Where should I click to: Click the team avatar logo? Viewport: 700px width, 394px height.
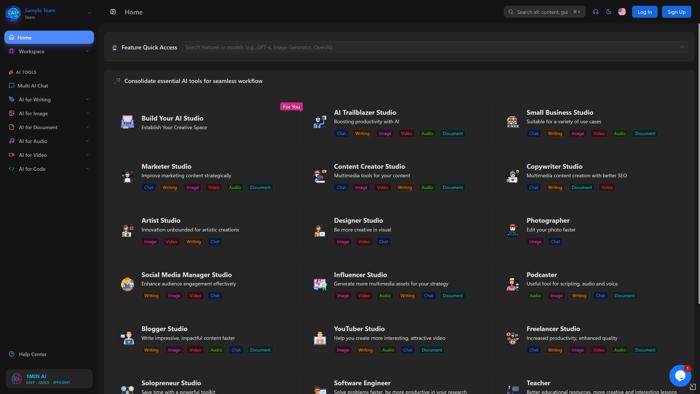click(x=13, y=13)
